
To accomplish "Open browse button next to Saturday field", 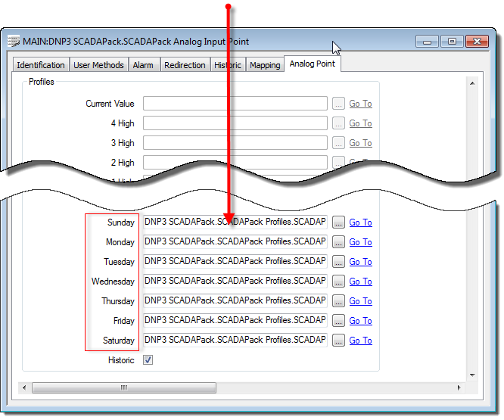I will point(338,341).
